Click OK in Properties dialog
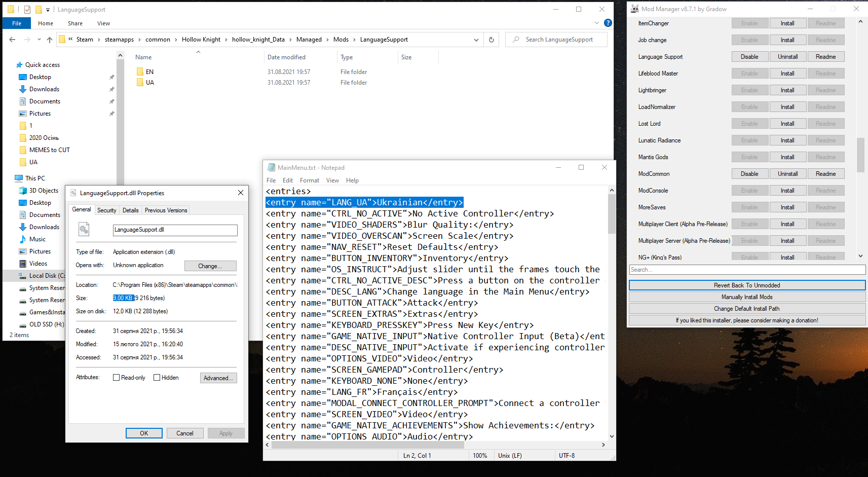 click(144, 433)
